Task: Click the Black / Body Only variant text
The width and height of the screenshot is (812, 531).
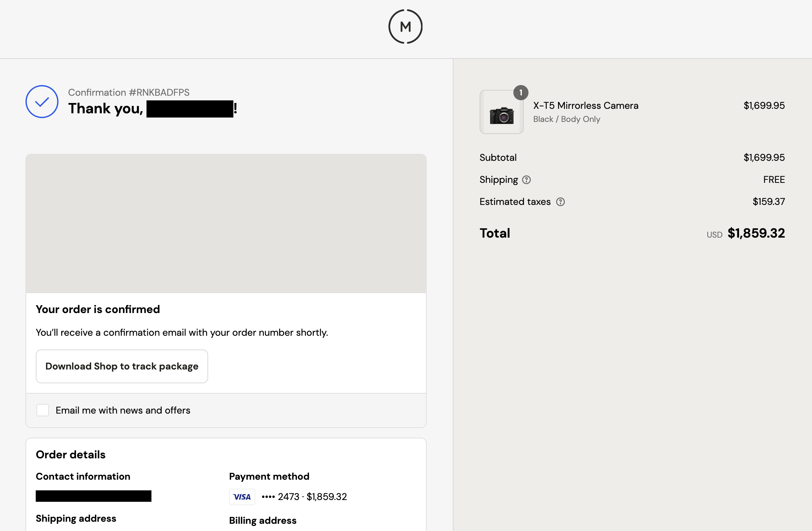Action: click(x=567, y=119)
